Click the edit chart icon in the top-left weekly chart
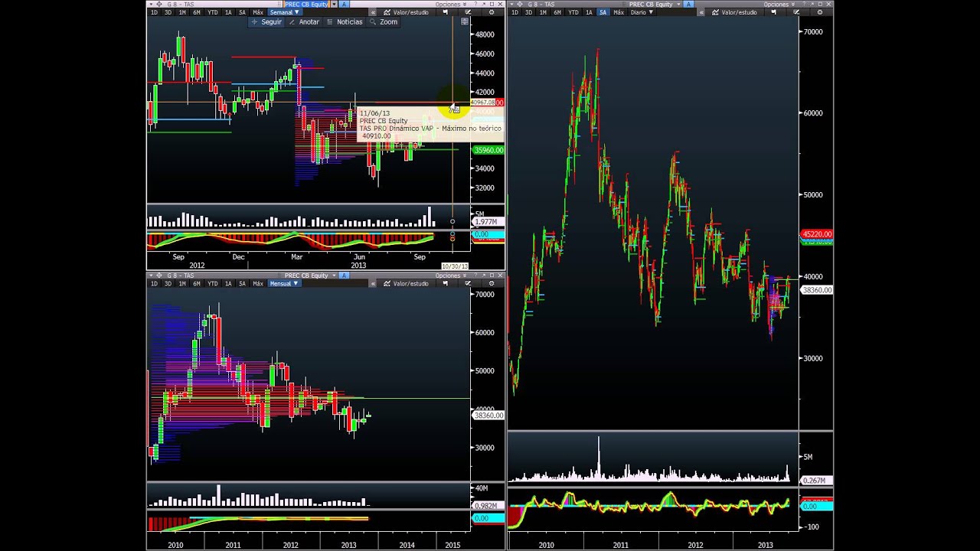980x551 pixels. click(x=469, y=12)
